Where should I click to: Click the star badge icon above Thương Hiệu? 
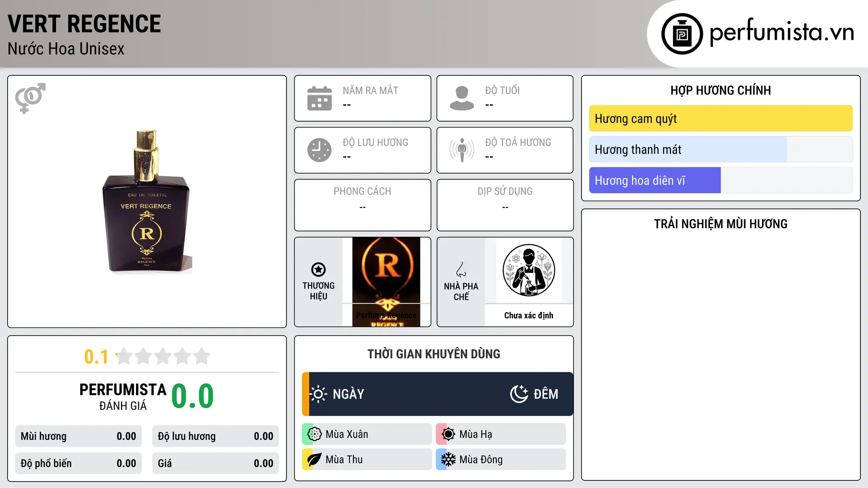(x=318, y=269)
